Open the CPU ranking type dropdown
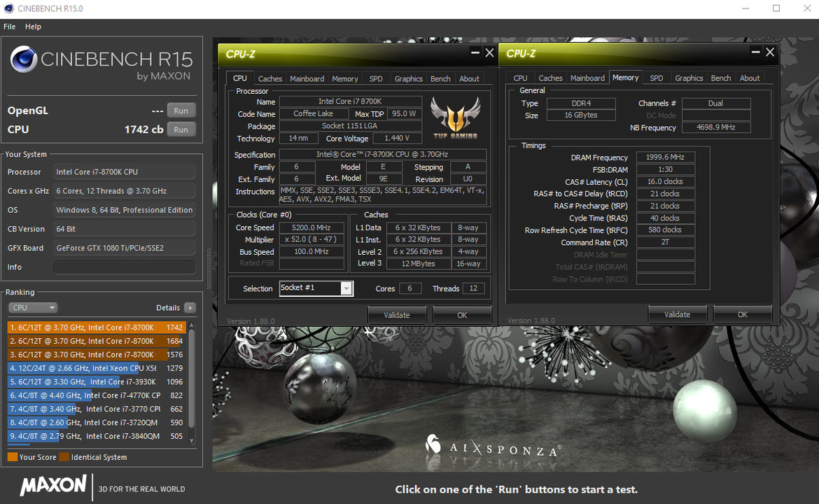Viewport: 819px width, 504px height. point(32,307)
